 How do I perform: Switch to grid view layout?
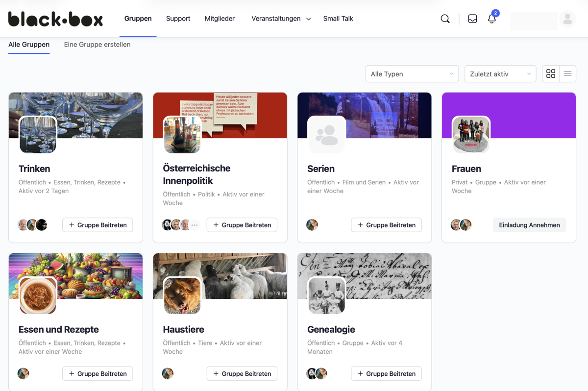point(551,73)
